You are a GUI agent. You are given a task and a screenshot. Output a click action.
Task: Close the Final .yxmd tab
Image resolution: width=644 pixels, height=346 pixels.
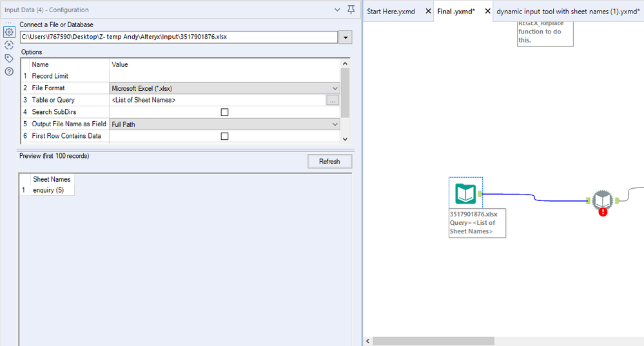click(487, 11)
